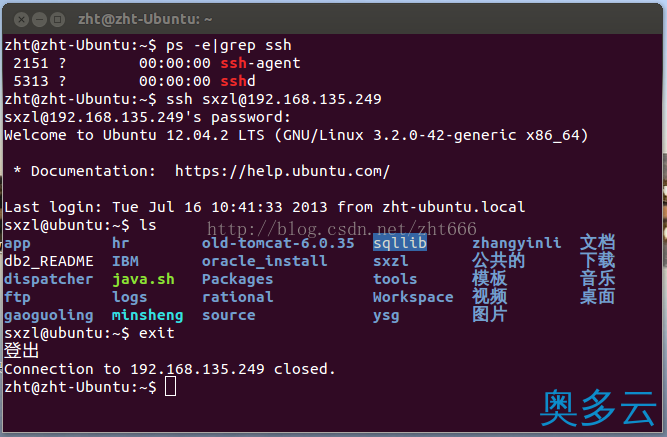Screen dimensions: 667x437
Task: Click the https://help.ubuntu.com/ documentation link
Action: pos(282,171)
